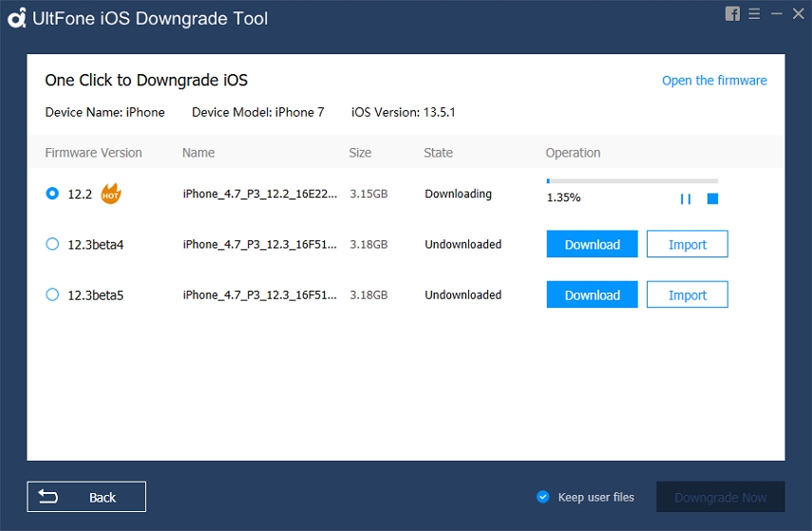Click the Device Name: iPhone text

(x=104, y=112)
